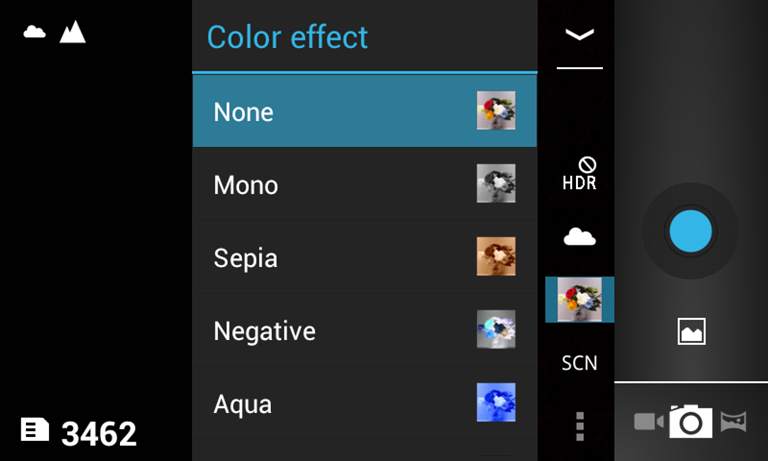The image size is (768, 461).
Task: Turn off HDR mode icon
Action: point(580,174)
